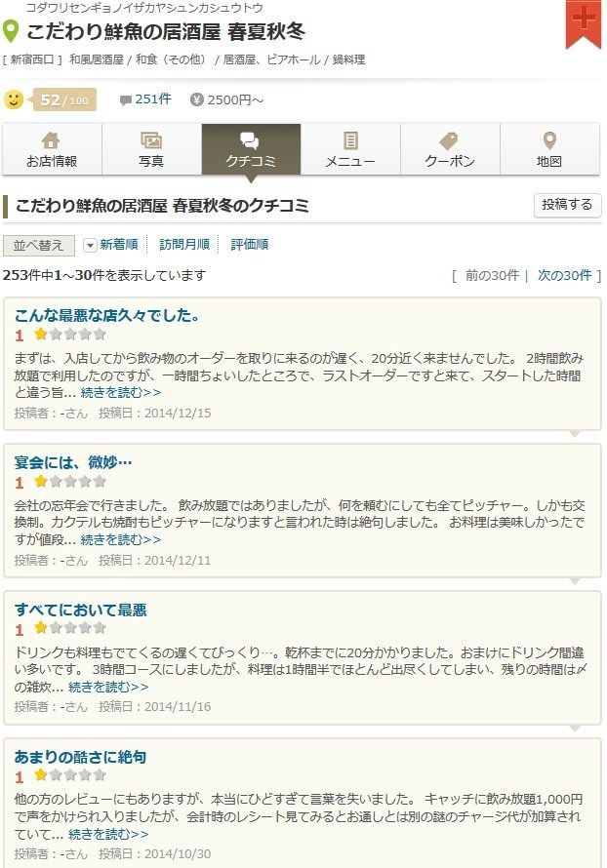Sort reviews by 評価順
Image resolution: width=607 pixels, height=868 pixels.
pos(250,245)
